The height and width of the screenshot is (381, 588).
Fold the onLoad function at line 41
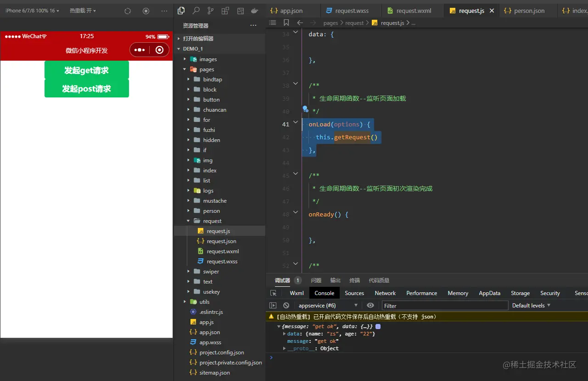[296, 122]
